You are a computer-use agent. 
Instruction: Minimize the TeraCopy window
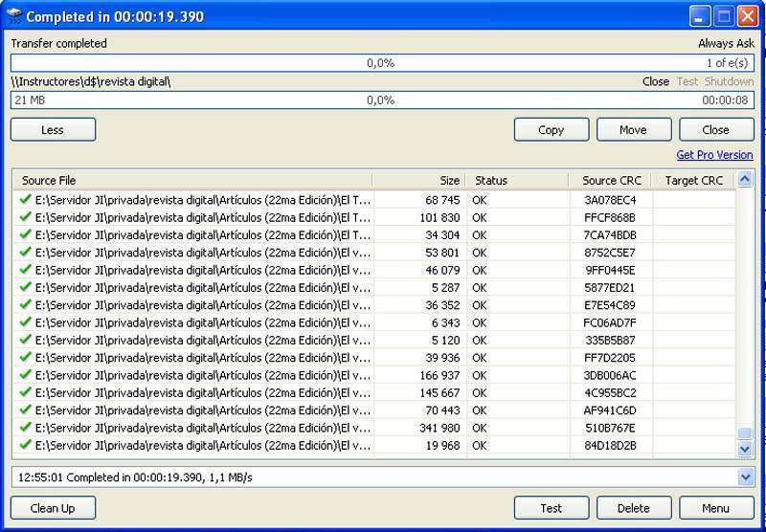700,16
